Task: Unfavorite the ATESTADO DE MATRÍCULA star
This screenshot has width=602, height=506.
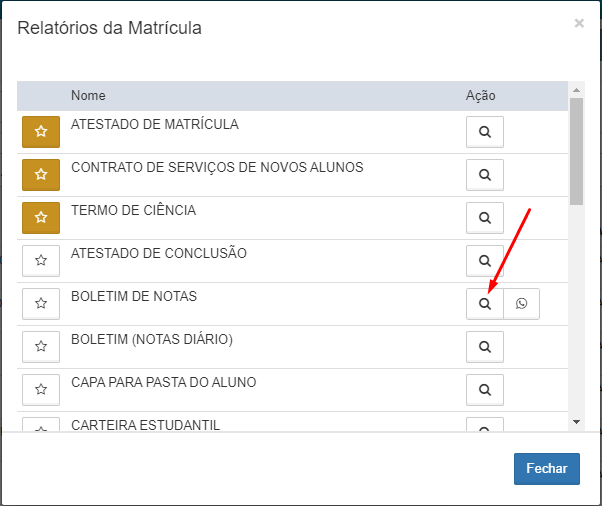Action: tap(41, 132)
